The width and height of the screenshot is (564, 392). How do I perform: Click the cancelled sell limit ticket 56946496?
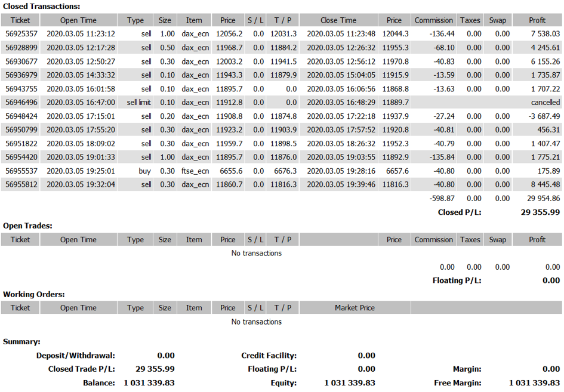21,103
